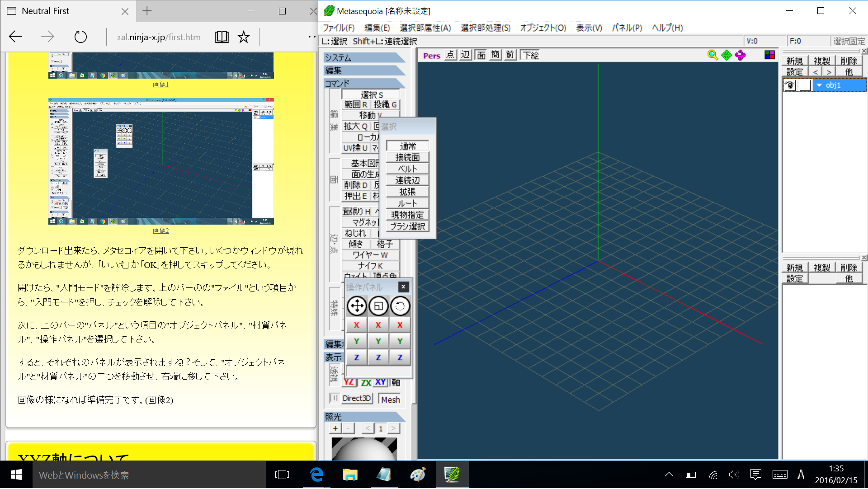The width and height of the screenshot is (868, 489).
Task: Open a new Edge tab
Action: (x=147, y=11)
